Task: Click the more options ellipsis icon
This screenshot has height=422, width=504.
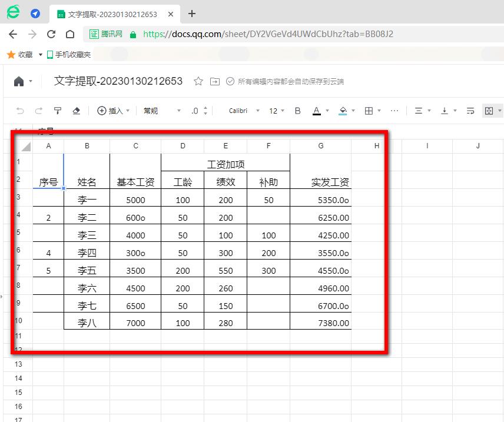Action: [394, 111]
